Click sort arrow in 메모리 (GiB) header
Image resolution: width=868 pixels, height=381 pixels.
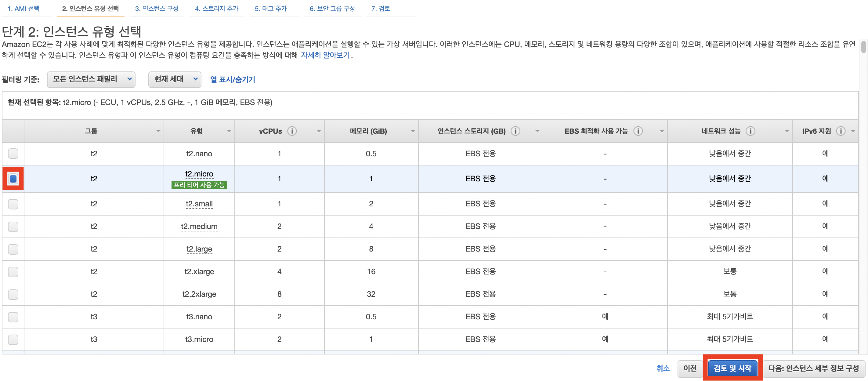point(413,131)
